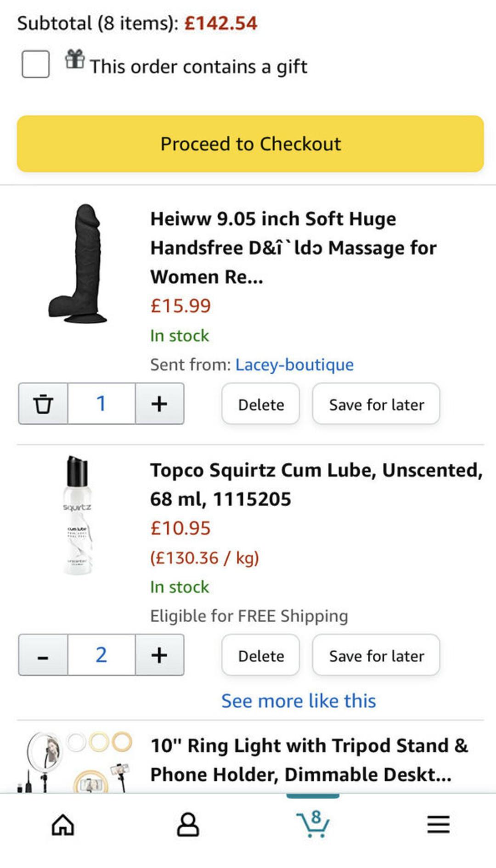Increase quantity of Heiww item

click(159, 404)
